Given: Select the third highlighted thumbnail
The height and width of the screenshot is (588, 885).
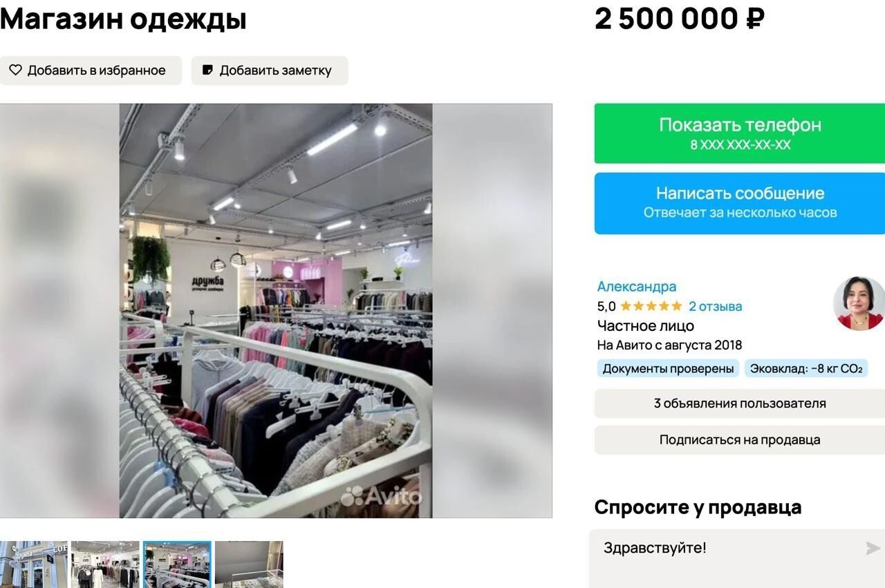Looking at the screenshot, I should click(x=177, y=564).
